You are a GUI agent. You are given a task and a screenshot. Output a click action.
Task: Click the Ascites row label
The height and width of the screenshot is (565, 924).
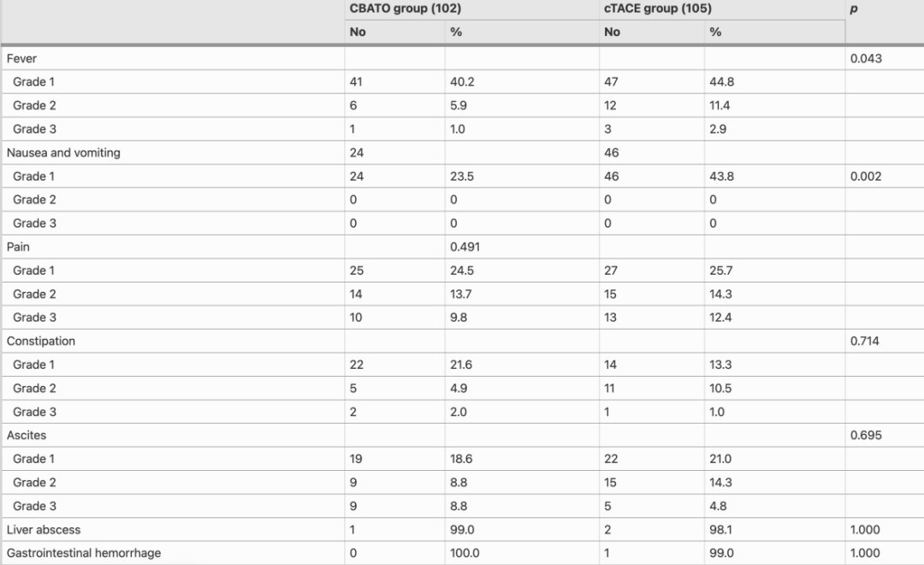(27, 435)
